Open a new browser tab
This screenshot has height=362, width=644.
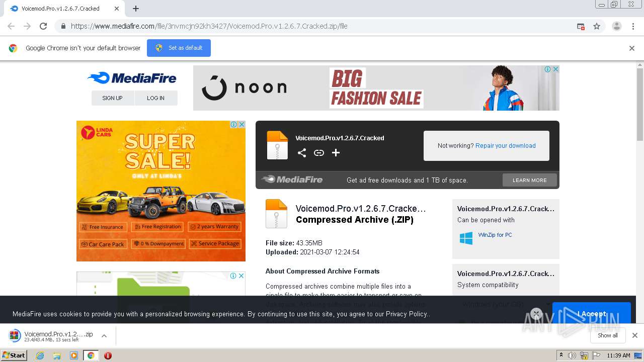[136, 9]
